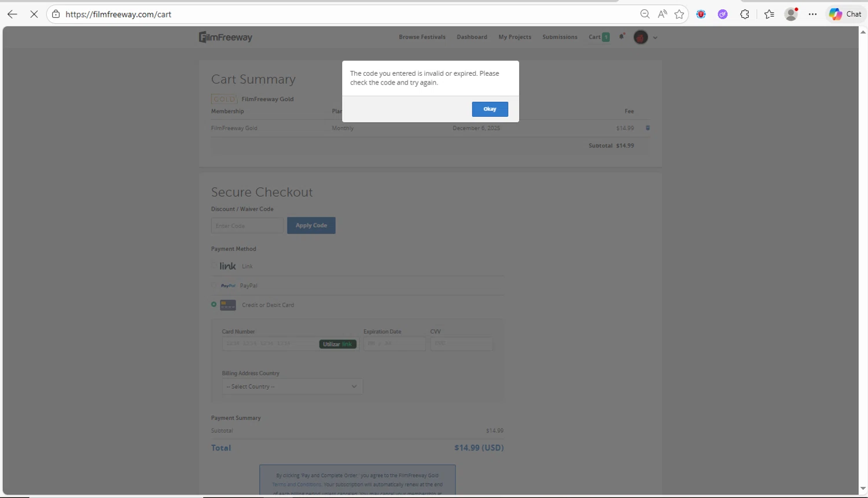Open the red shield extension icon
The width and height of the screenshot is (868, 498).
[x=701, y=14]
